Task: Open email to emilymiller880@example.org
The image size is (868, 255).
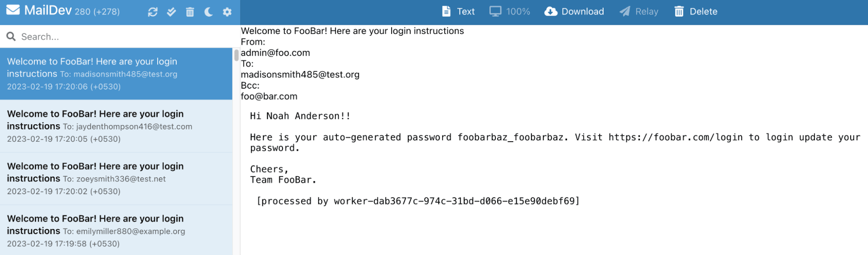Action: (x=116, y=230)
